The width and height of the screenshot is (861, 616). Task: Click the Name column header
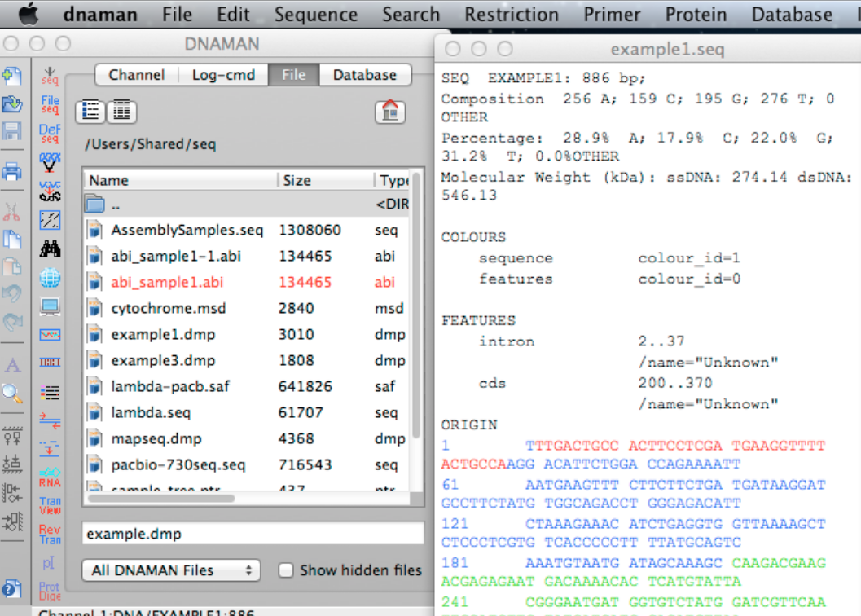[x=181, y=180]
